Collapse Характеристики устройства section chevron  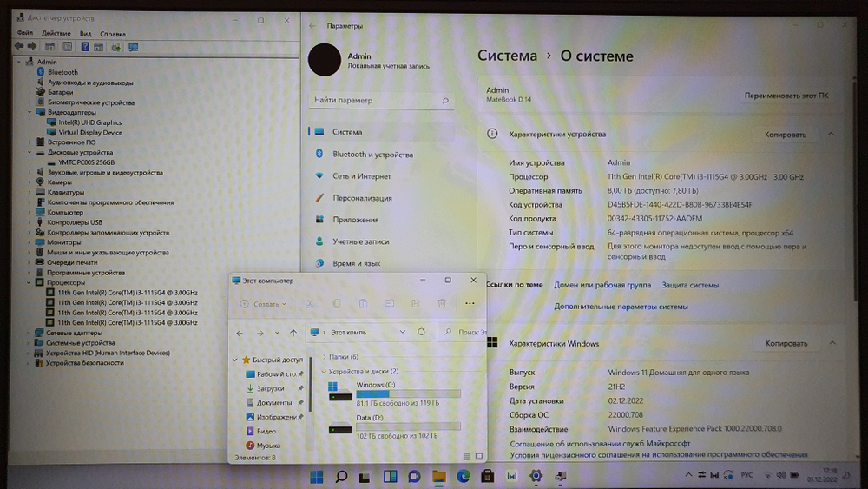click(831, 134)
